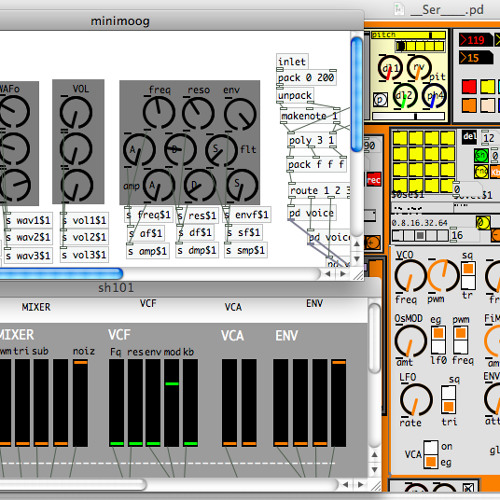The height and width of the screenshot is (500, 500).
Task: Select the red color swatch
Action: (469, 87)
